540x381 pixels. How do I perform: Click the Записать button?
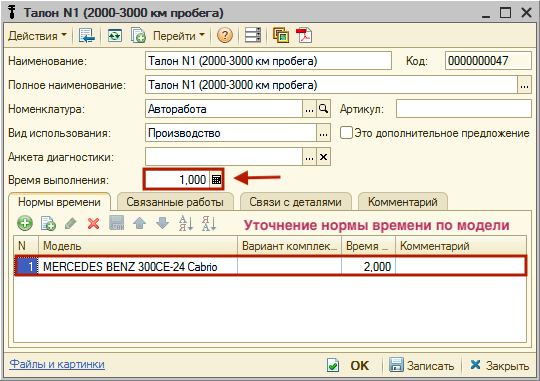click(x=422, y=365)
